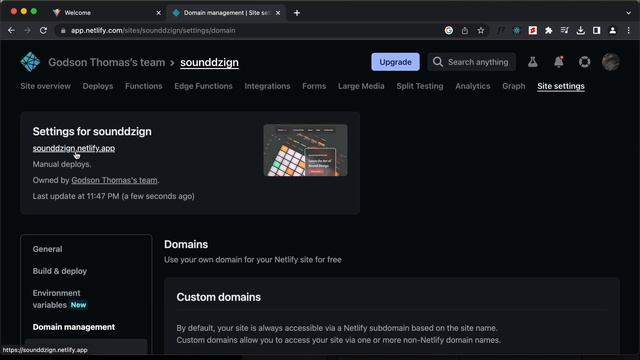This screenshot has height=360, width=640.
Task: Click the Upgrade button
Action: (396, 62)
